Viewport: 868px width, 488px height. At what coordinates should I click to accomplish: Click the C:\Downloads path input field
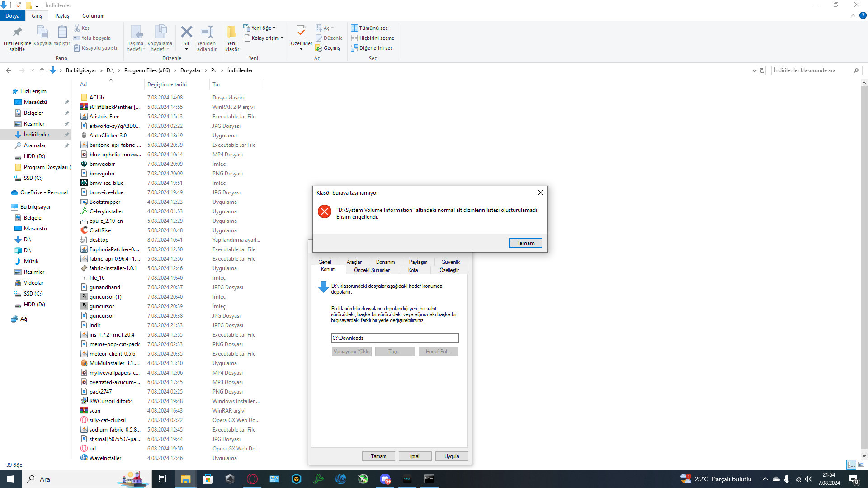click(395, 338)
